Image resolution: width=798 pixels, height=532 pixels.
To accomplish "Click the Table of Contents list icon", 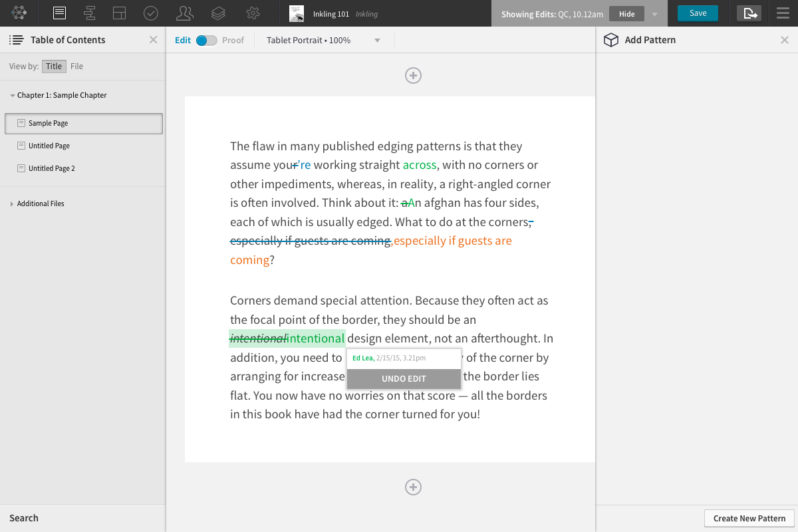I will click(17, 40).
